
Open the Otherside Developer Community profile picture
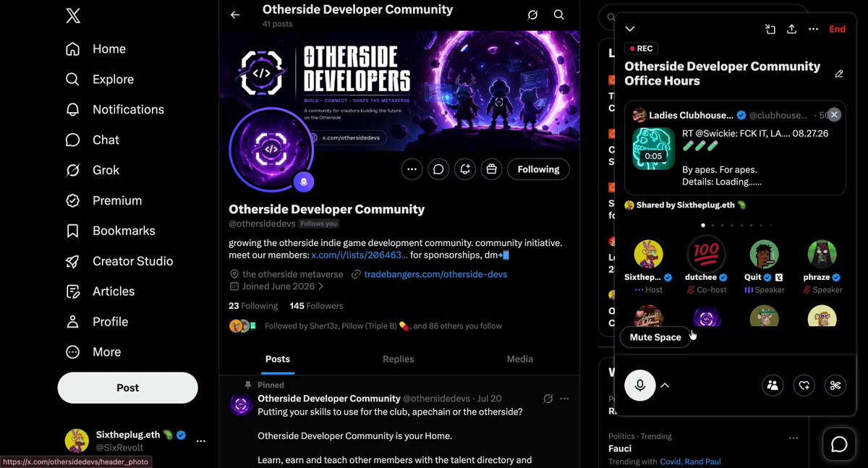(x=271, y=150)
